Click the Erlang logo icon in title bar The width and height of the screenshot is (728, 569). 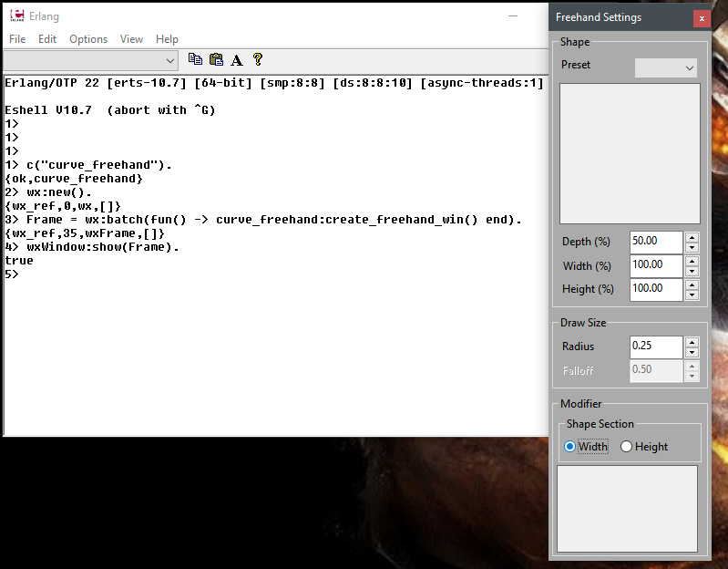click(x=17, y=16)
